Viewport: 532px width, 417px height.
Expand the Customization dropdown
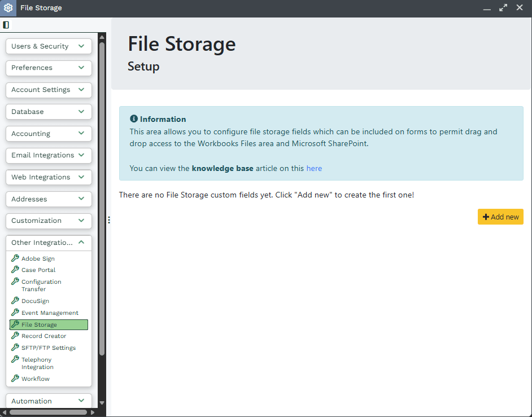pos(49,221)
